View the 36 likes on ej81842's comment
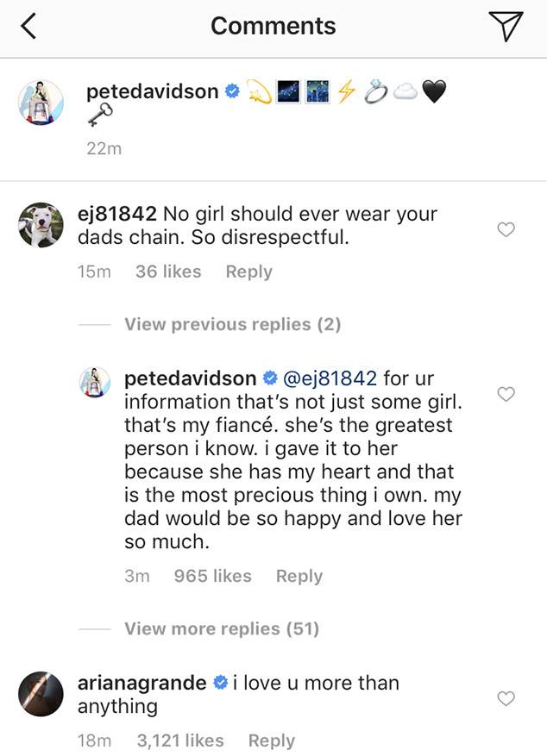 pyautogui.click(x=168, y=272)
